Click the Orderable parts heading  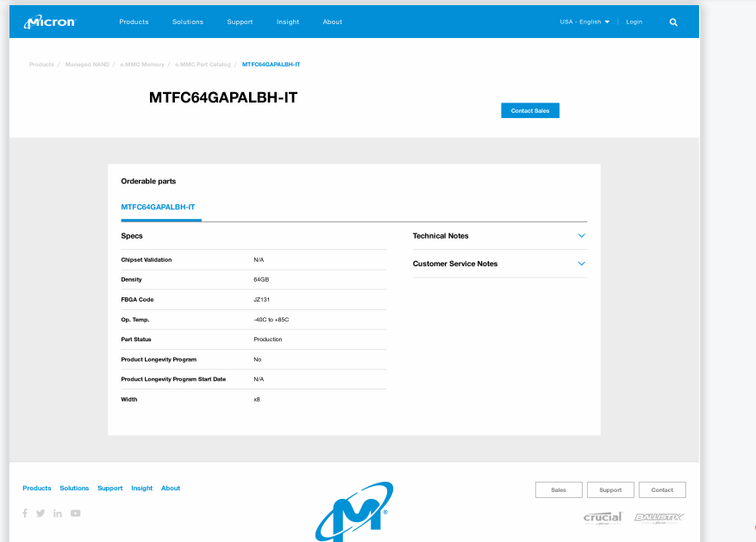coord(148,181)
